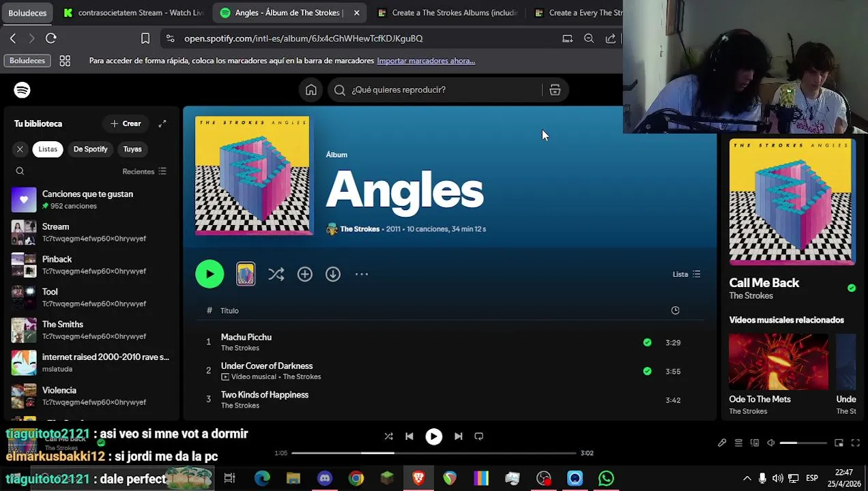Click the Crear button
The height and width of the screenshot is (491, 868).
click(126, 123)
